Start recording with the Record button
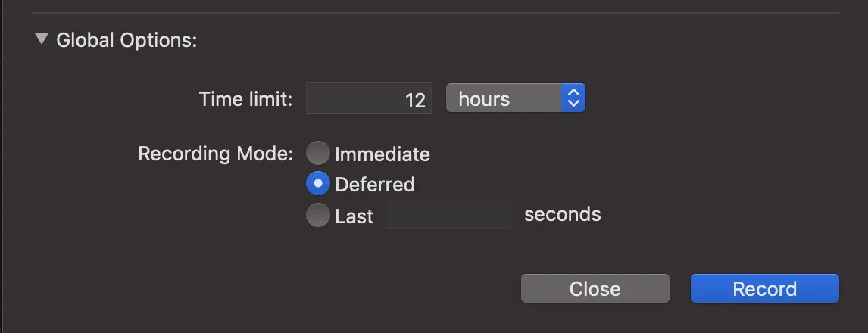 [x=764, y=288]
